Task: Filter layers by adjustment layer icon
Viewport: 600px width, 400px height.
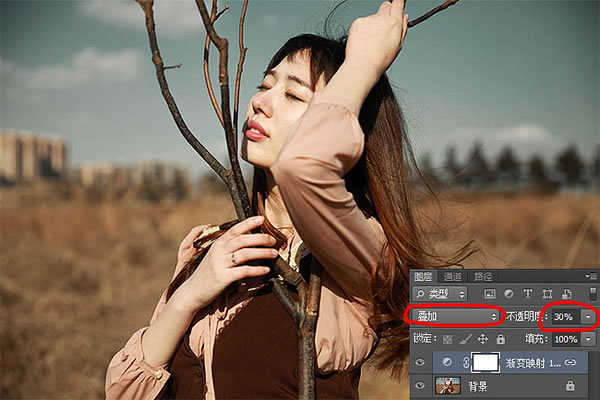Action: [510, 295]
